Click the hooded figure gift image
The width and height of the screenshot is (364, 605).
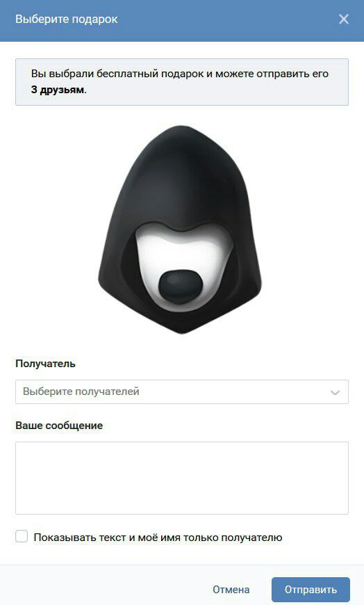[180, 229]
